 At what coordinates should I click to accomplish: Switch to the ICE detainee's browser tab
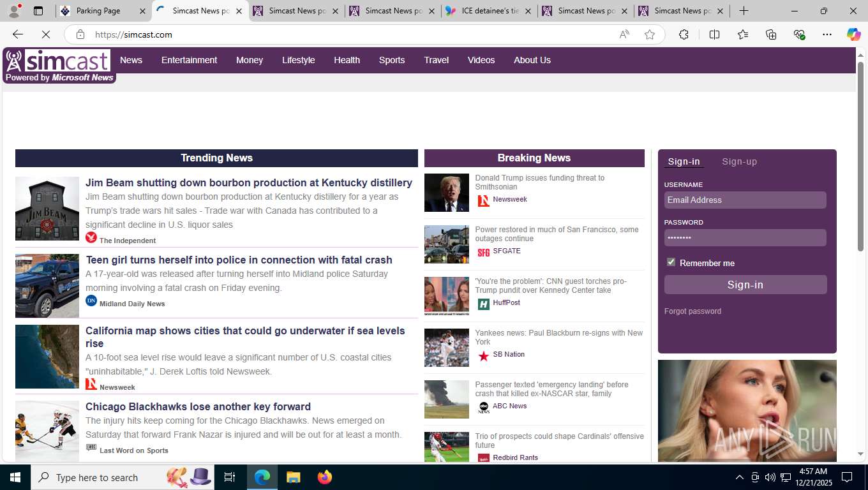click(x=489, y=11)
